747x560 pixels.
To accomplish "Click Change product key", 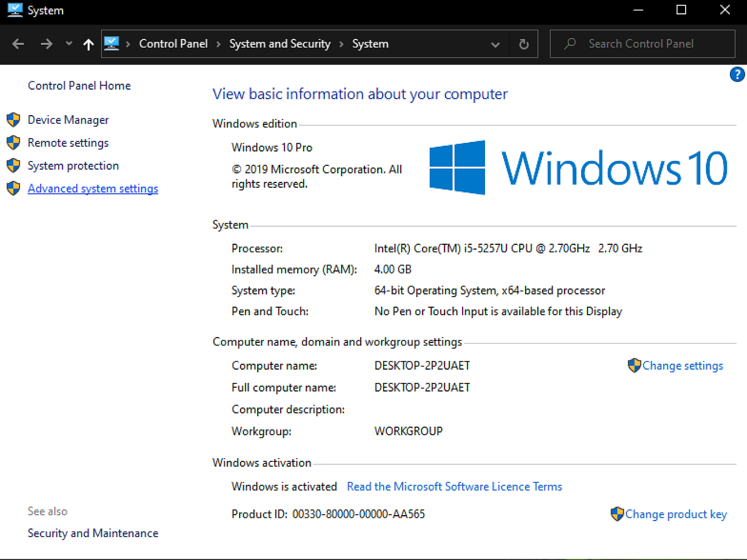I will pyautogui.click(x=676, y=514).
